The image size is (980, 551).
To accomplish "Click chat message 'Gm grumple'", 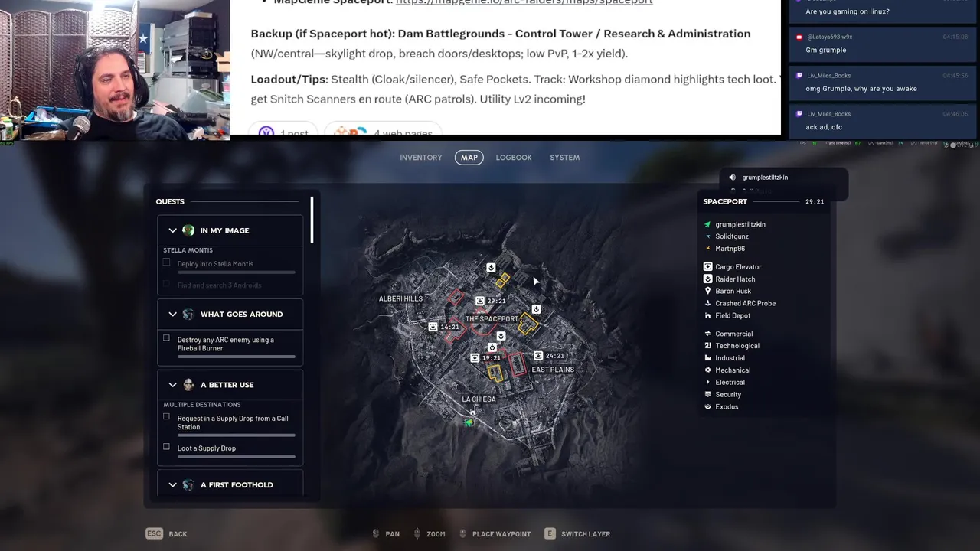I will click(826, 51).
